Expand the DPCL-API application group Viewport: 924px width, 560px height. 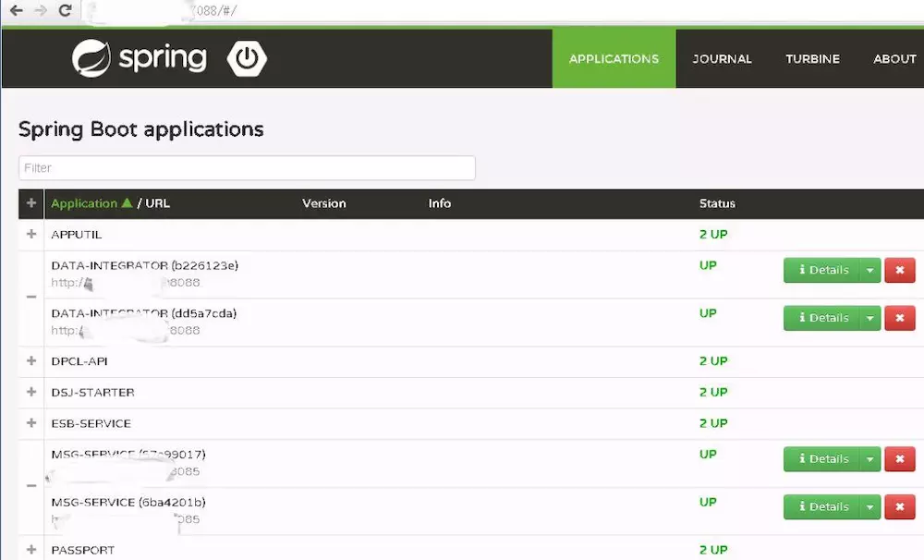pos(31,360)
